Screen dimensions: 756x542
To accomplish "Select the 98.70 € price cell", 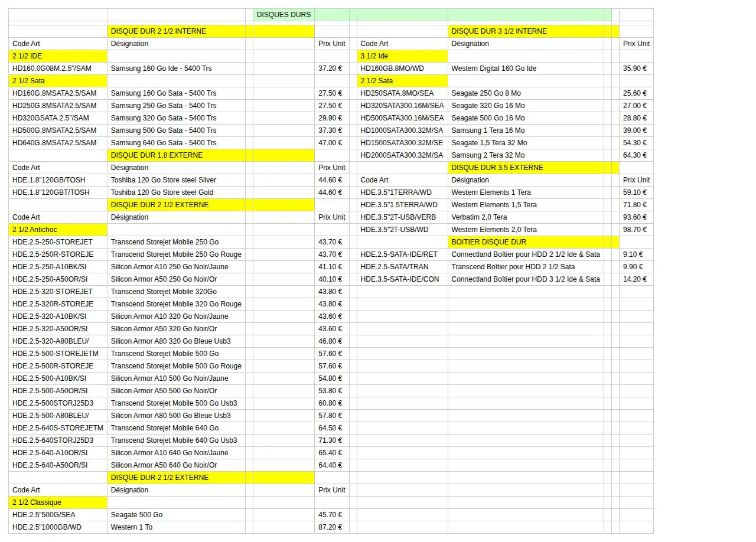I will (636, 230).
